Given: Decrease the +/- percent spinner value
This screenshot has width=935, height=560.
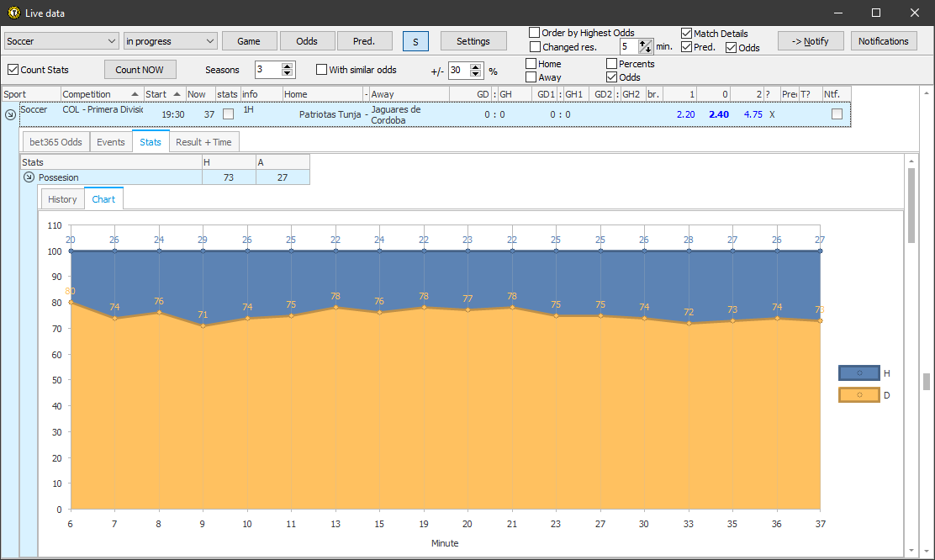Looking at the screenshot, I should coord(476,74).
